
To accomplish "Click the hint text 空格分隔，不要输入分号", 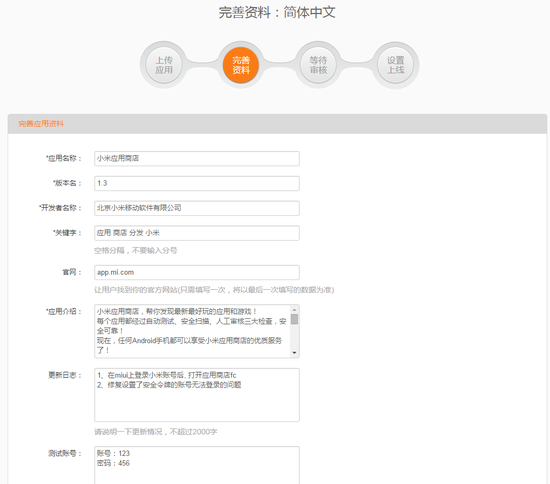I will tap(136, 250).
